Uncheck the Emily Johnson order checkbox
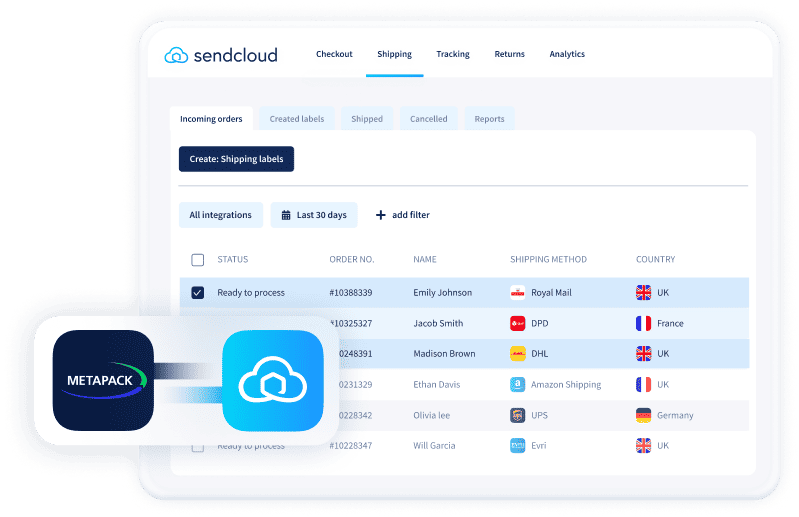 198,293
